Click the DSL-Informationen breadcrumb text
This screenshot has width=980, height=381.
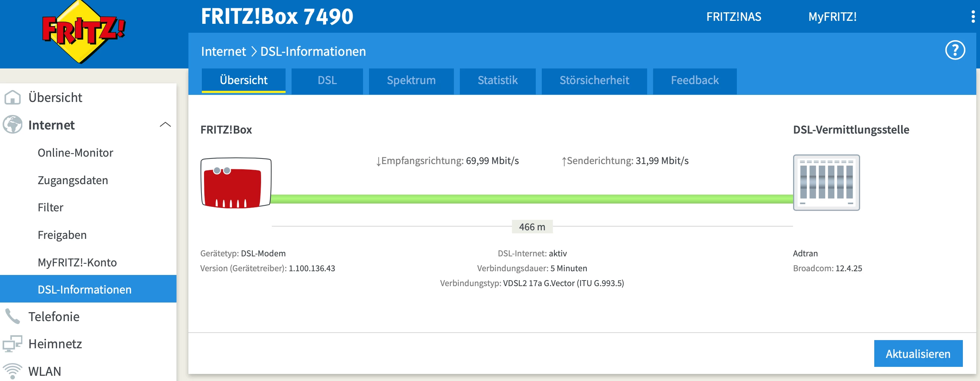[313, 51]
